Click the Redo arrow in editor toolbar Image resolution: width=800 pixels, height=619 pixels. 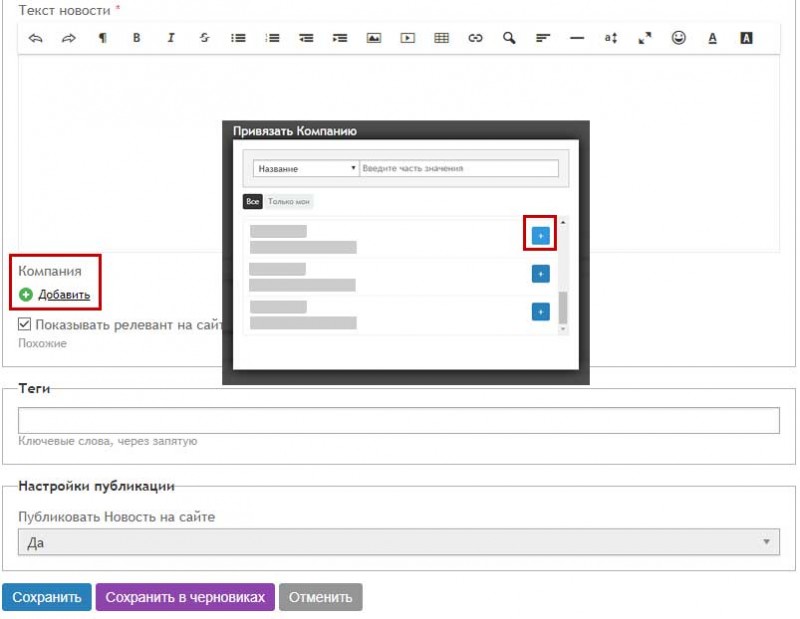click(x=69, y=38)
